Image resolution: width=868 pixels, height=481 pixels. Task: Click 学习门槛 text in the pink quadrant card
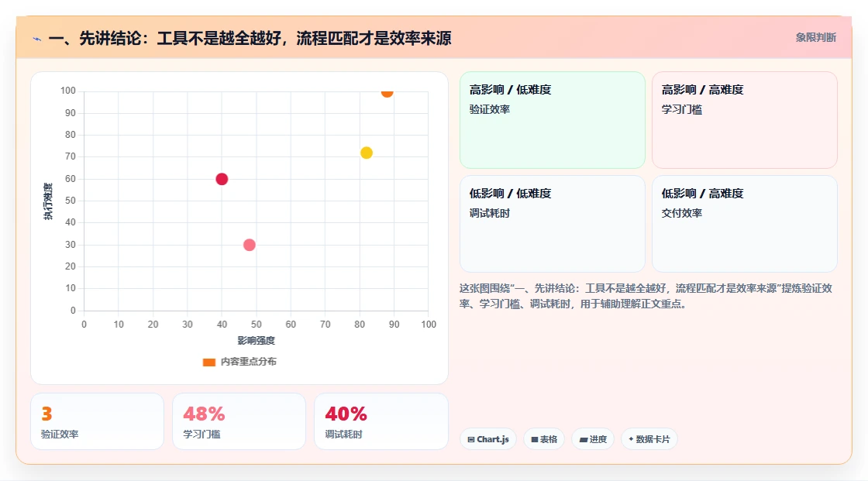pyautogui.click(x=682, y=109)
